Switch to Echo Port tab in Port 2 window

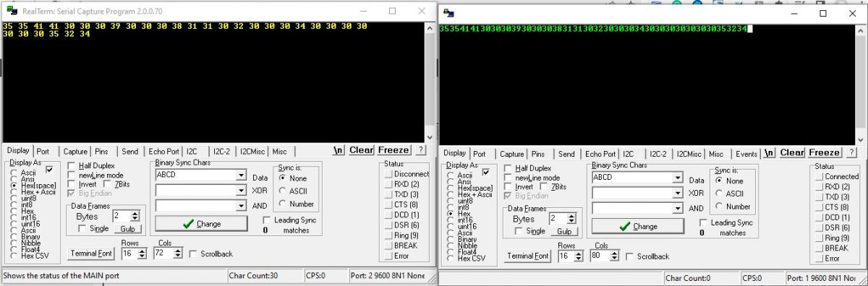[x=163, y=151]
